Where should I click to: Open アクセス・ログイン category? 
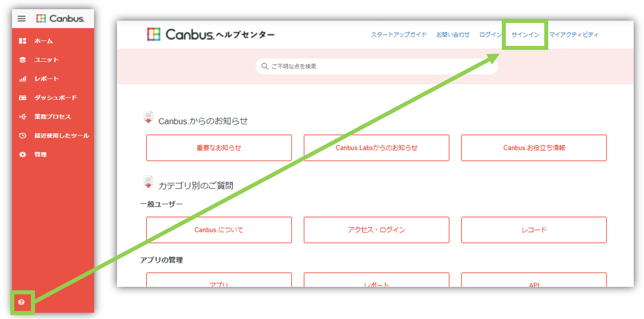point(377,230)
